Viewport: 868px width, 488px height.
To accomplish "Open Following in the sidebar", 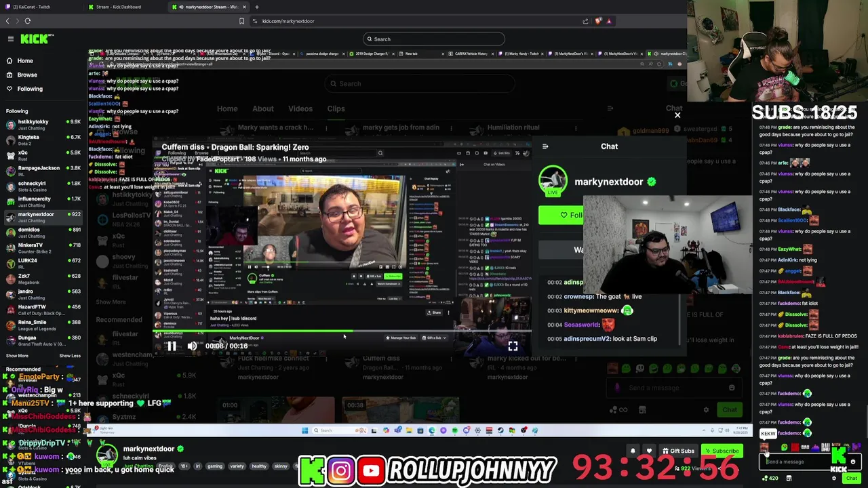I will (x=30, y=89).
